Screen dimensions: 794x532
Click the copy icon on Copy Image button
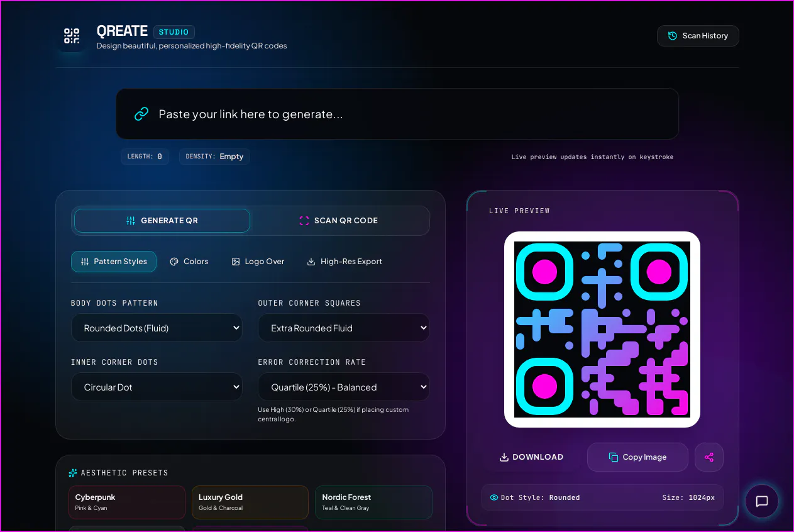coord(614,457)
